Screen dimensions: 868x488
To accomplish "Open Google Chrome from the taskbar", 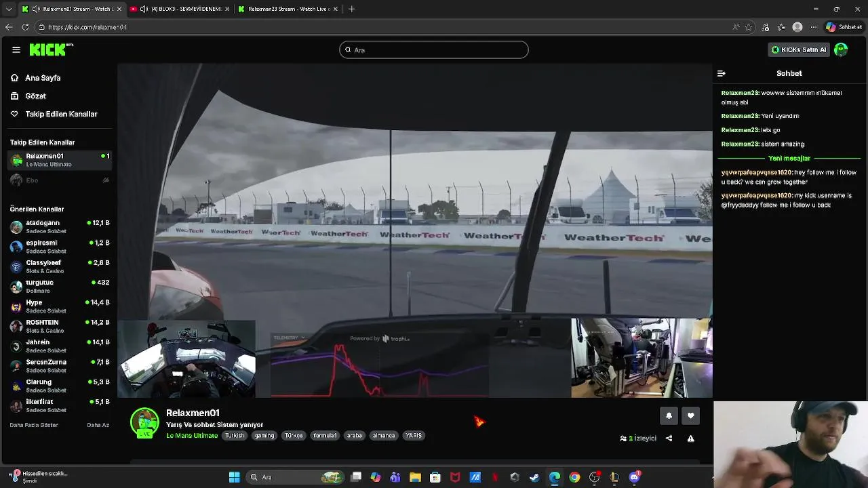I will [574, 477].
